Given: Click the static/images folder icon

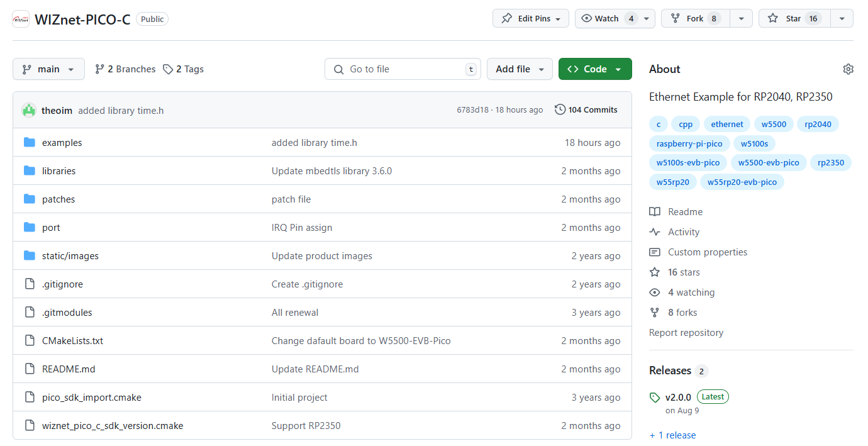Looking at the screenshot, I should click(29, 256).
